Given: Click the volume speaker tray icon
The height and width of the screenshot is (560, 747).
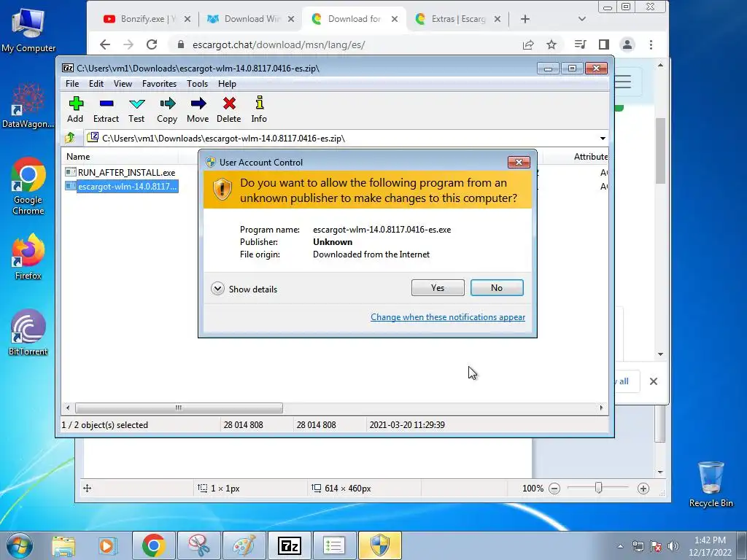Looking at the screenshot, I should [x=673, y=547].
